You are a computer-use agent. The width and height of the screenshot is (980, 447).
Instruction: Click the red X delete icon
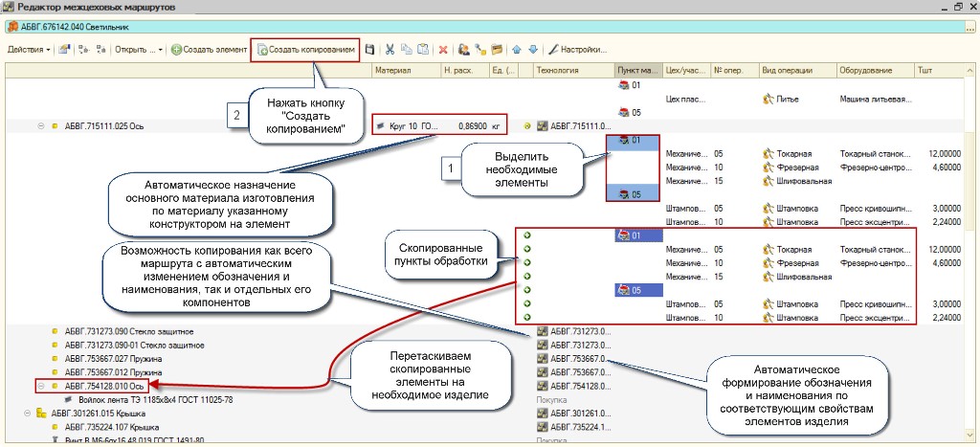pos(443,49)
